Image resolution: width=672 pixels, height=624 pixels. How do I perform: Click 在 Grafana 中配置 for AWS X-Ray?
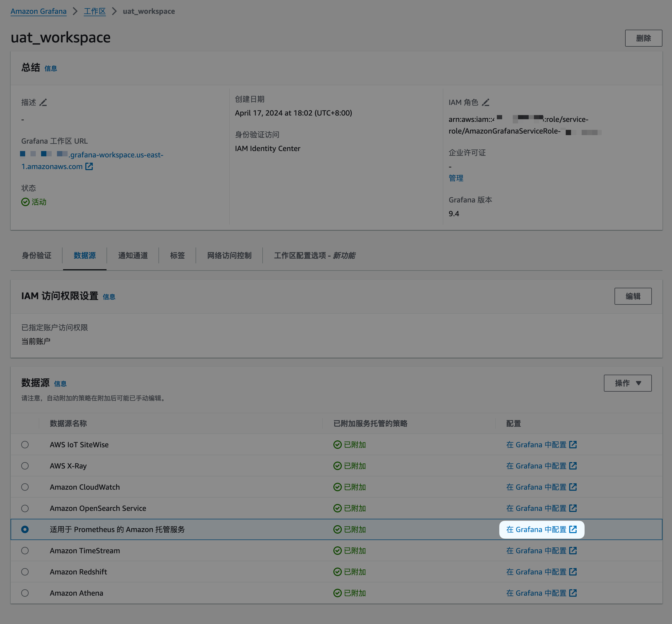click(x=541, y=466)
